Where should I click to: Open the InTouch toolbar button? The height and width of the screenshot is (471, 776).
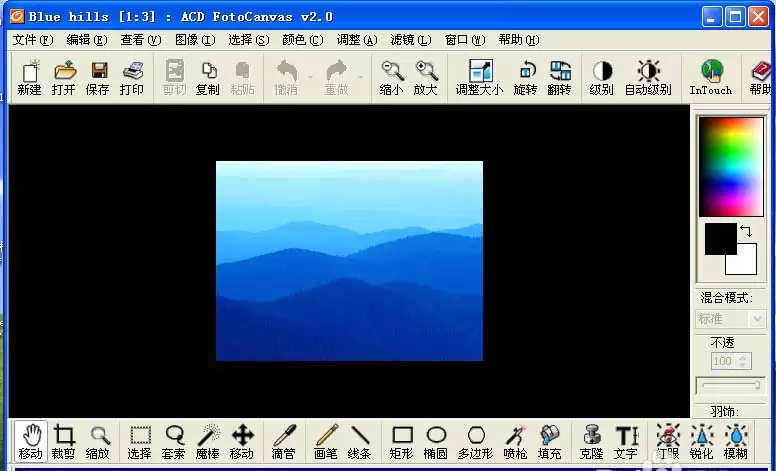[x=711, y=78]
